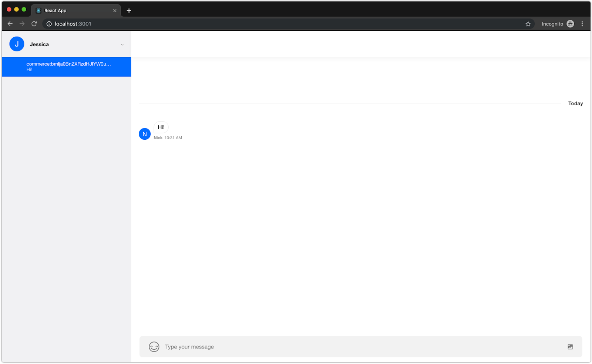Expand the chevron next to Jessica's name
Viewport: 592px width, 364px height.
tap(122, 44)
